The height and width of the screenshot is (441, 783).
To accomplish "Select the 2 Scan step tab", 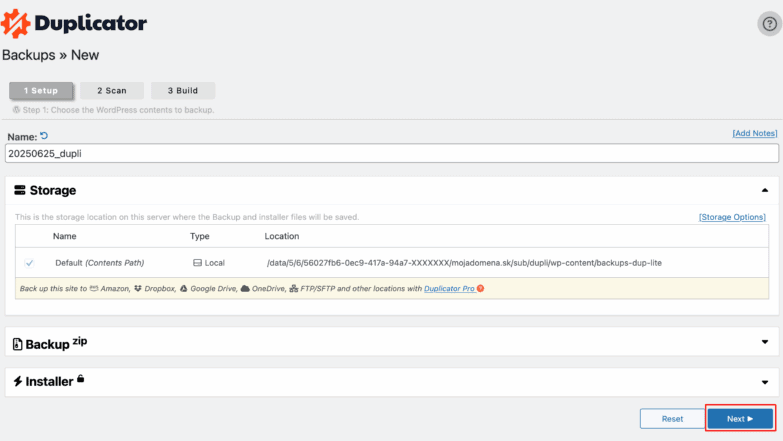I will pos(112,90).
